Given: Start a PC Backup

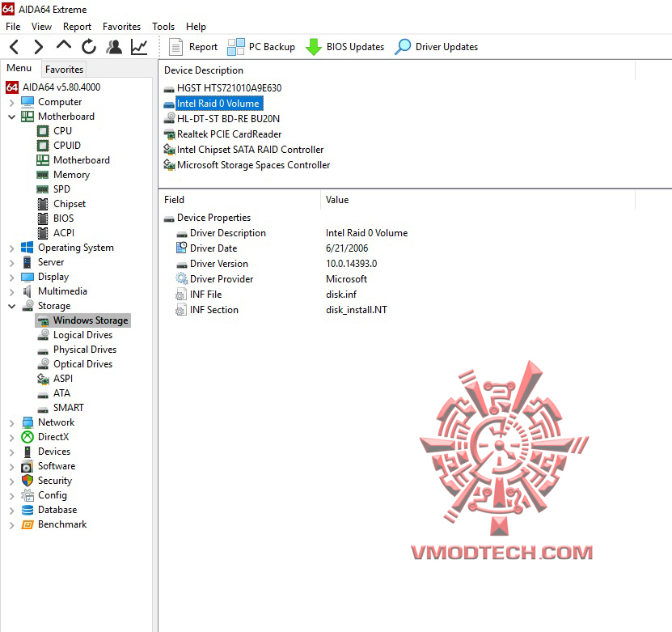Looking at the screenshot, I should [260, 47].
